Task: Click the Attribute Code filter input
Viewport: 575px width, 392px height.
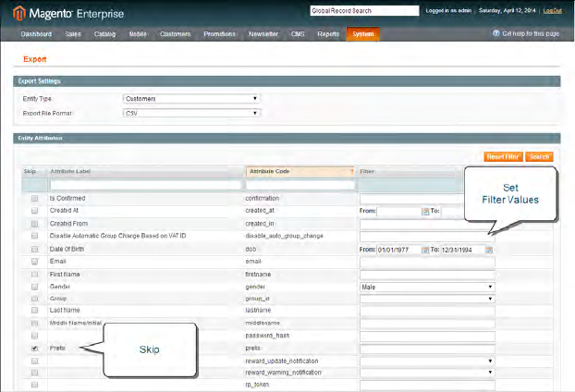Action: 300,185
